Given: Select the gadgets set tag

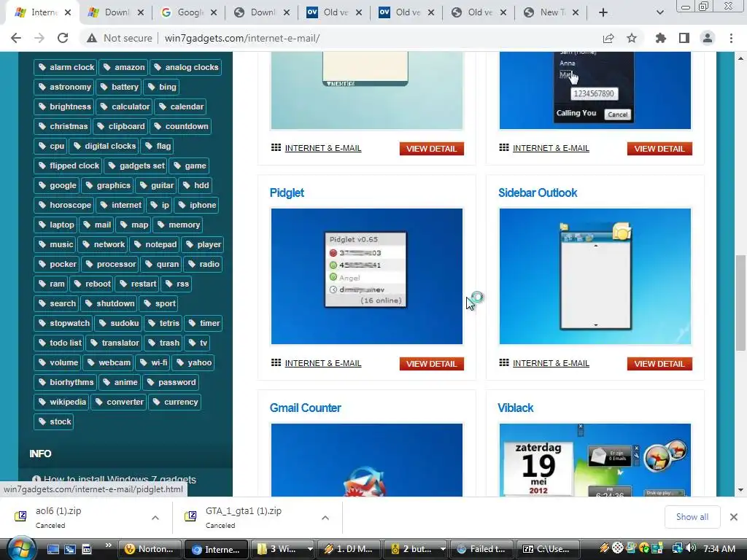Looking at the screenshot, I should [136, 166].
